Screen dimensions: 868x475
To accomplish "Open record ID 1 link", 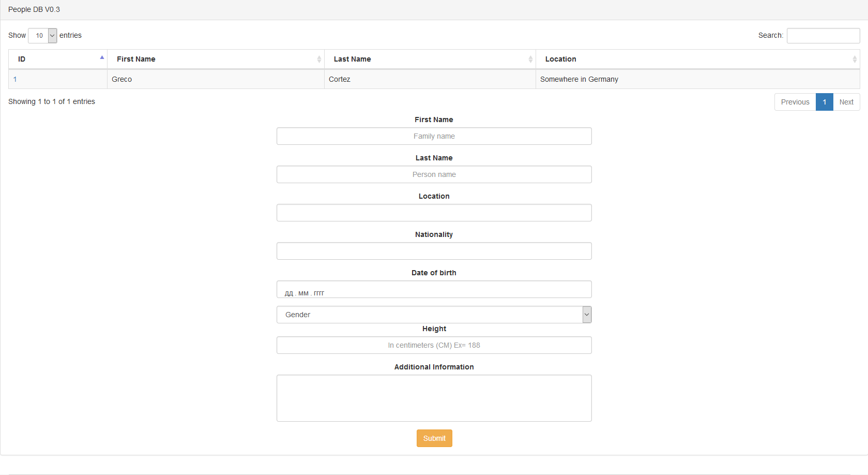I will pyautogui.click(x=15, y=79).
